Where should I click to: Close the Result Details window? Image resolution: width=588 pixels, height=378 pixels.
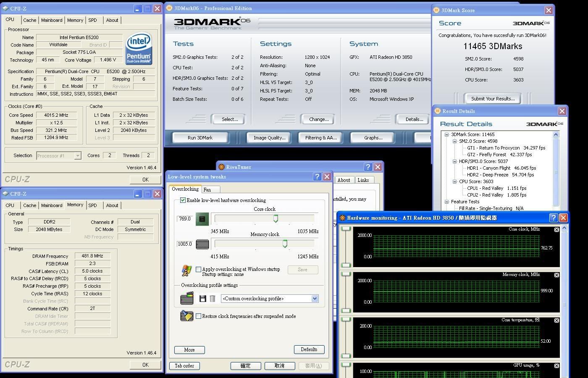point(562,111)
